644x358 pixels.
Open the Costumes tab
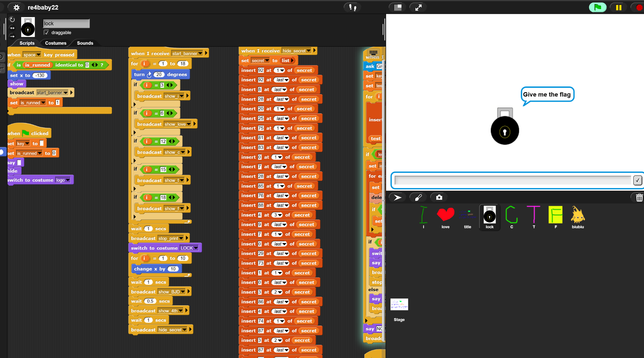[56, 43]
